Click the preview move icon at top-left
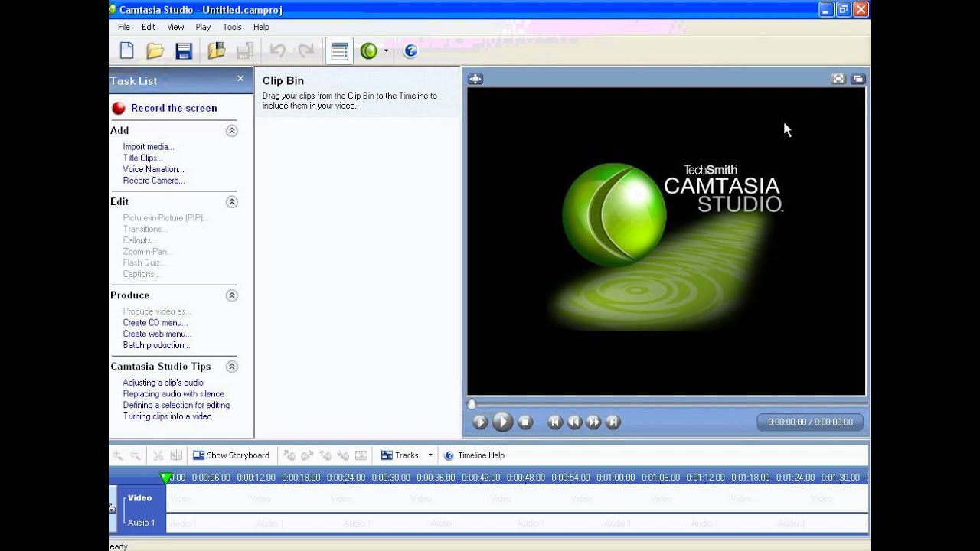Viewport: 980px width, 551px height. (475, 79)
